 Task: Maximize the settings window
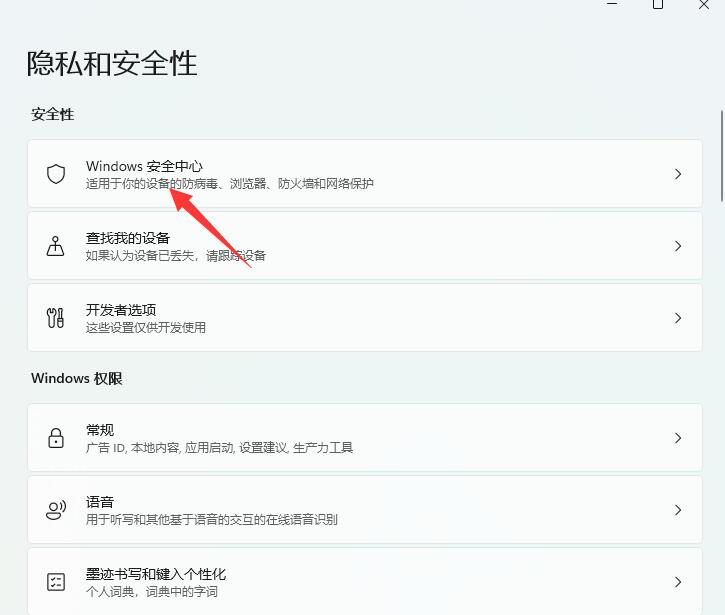[658, 5]
